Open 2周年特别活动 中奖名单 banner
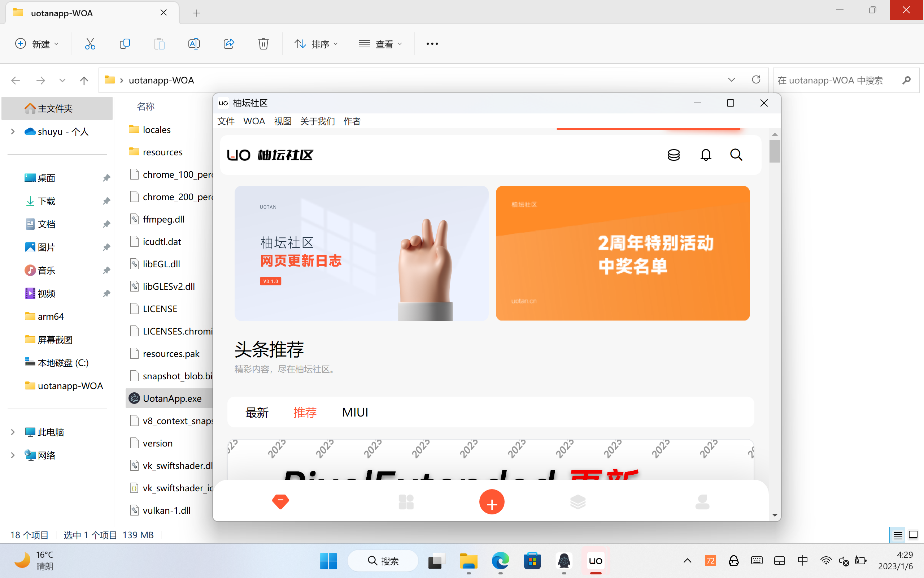The image size is (924, 578). (622, 253)
